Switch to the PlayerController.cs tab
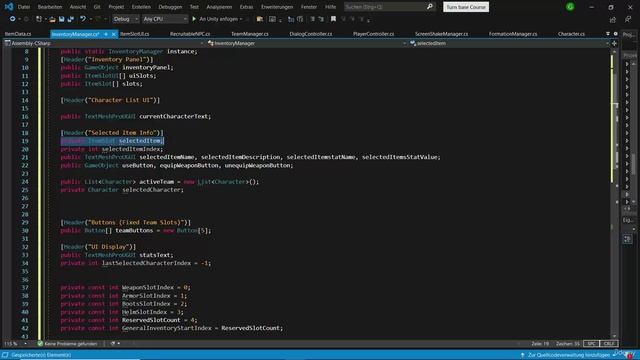Screen dimensions: 640x360 pos(373,34)
